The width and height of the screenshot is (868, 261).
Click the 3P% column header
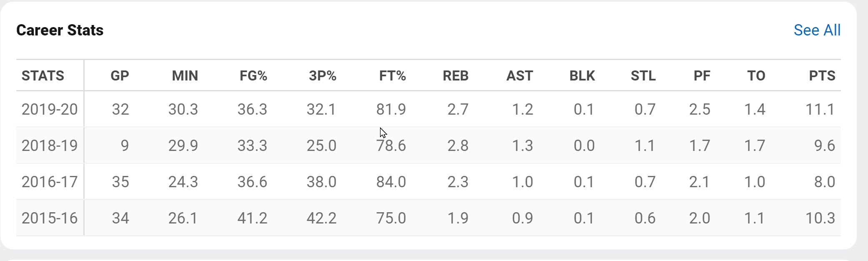(x=323, y=75)
